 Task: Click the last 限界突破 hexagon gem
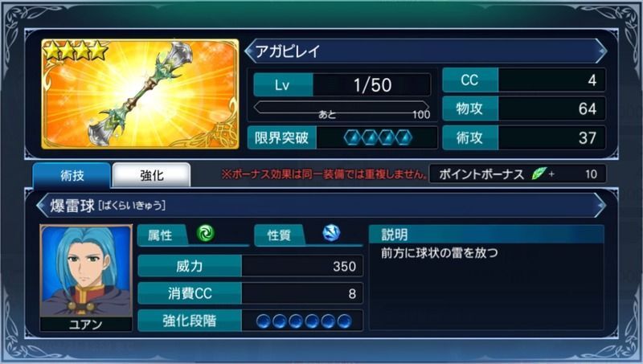[x=403, y=137]
